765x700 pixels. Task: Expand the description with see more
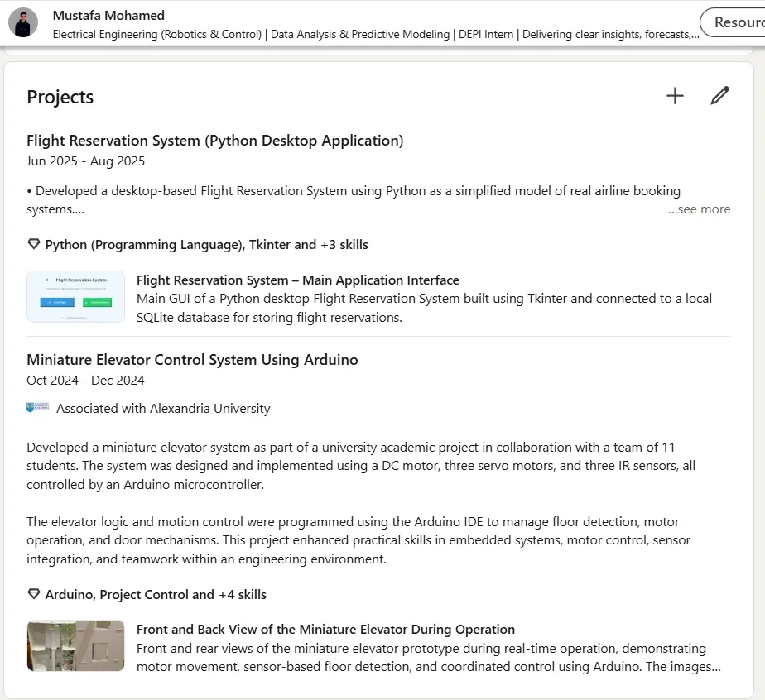click(700, 209)
